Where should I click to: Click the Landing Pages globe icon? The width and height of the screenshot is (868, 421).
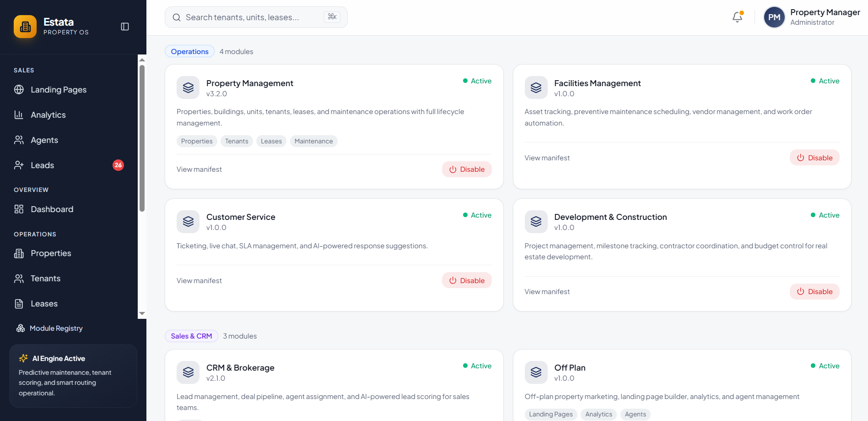(19, 90)
